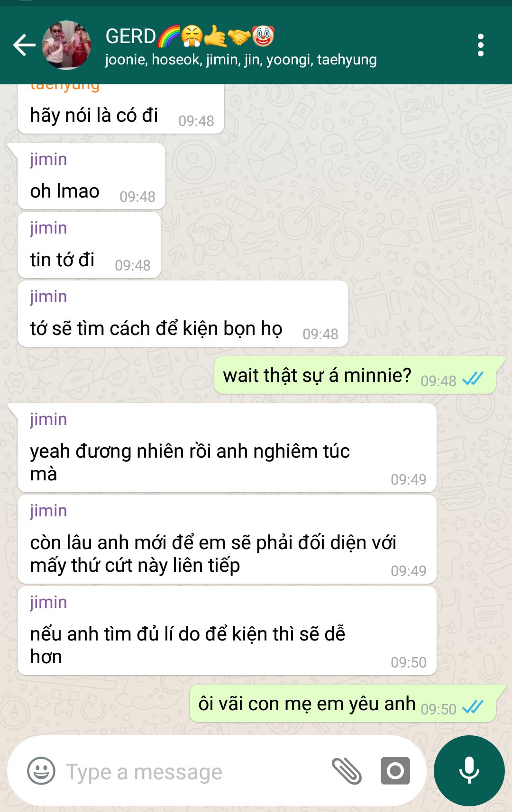Select the 'tin tớ đi' message
Viewport: 512px width, 812px height.
click(x=89, y=245)
